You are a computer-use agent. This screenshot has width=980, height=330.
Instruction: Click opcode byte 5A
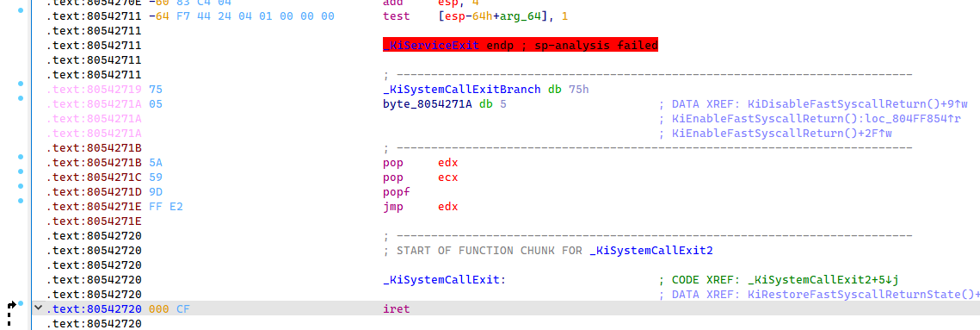[x=156, y=163]
